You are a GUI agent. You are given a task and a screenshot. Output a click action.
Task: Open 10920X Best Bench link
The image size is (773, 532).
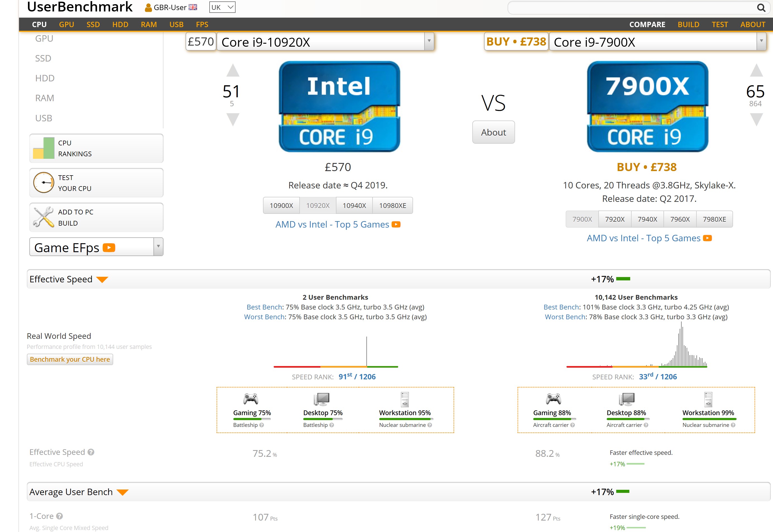[x=264, y=307]
